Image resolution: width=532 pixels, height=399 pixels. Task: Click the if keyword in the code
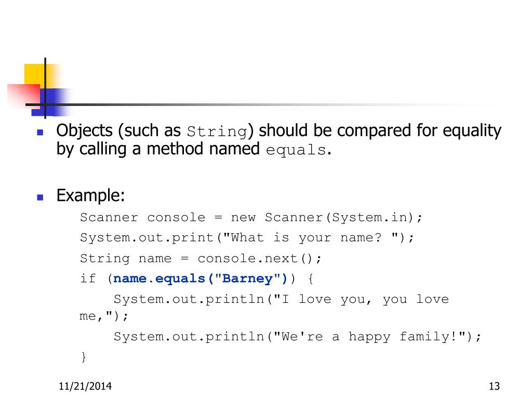click(x=88, y=278)
